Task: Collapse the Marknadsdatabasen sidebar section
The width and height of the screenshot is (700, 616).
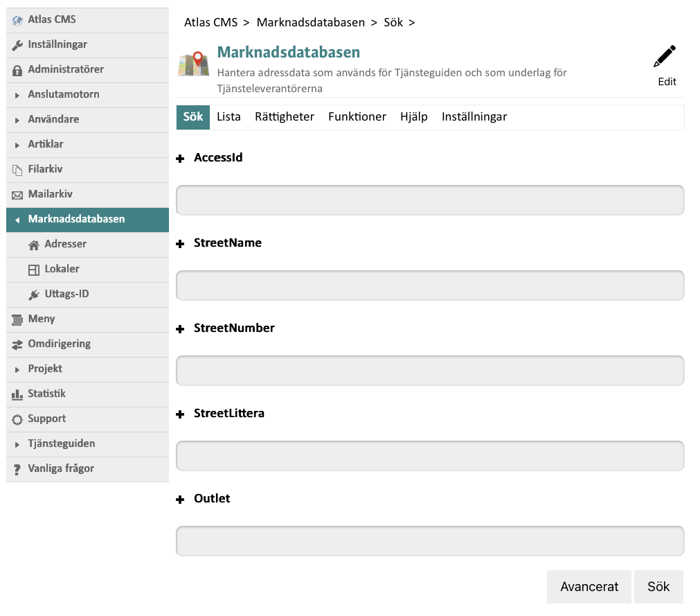Action: tap(17, 220)
